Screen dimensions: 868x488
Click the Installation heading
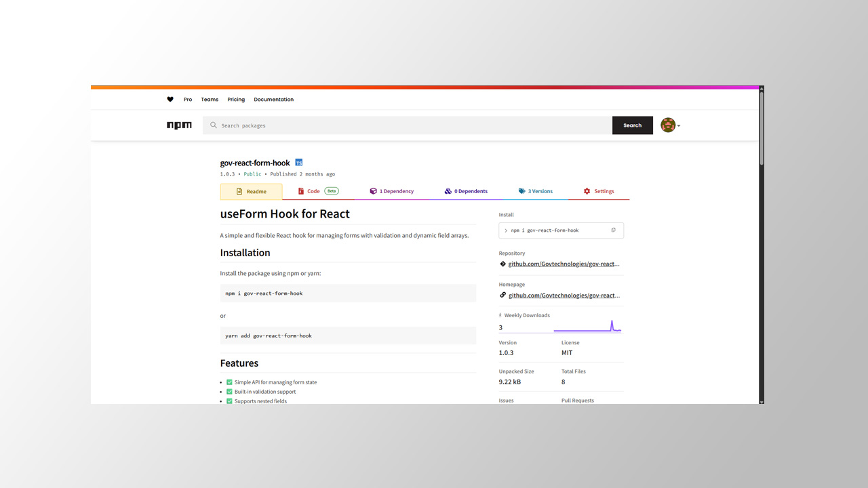tap(245, 253)
